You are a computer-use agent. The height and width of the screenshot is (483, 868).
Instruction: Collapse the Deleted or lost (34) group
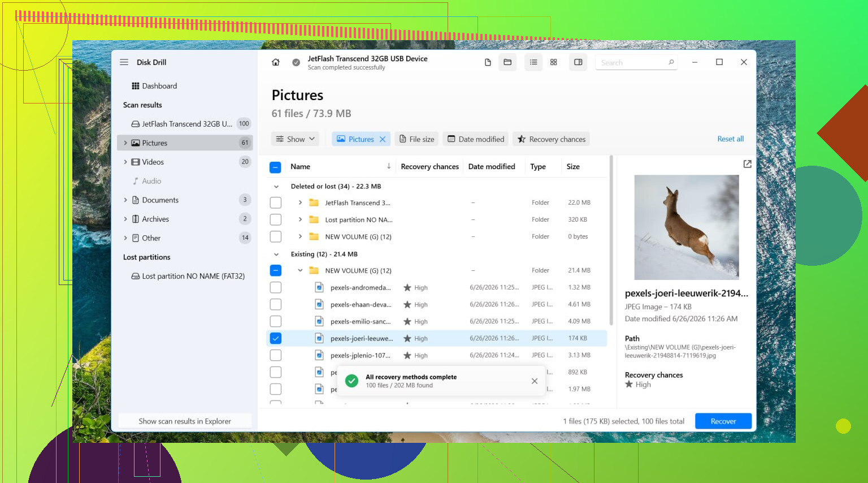[x=276, y=187]
